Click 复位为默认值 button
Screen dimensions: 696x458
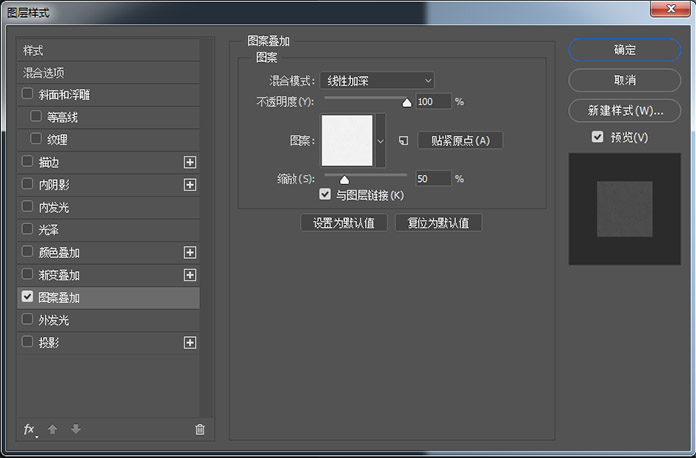439,223
